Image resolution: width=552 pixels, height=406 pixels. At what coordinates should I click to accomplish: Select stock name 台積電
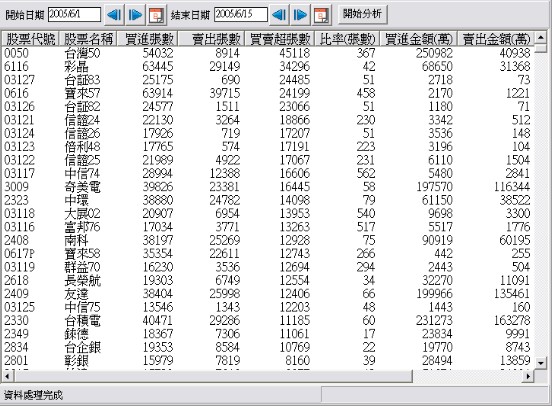point(82,321)
